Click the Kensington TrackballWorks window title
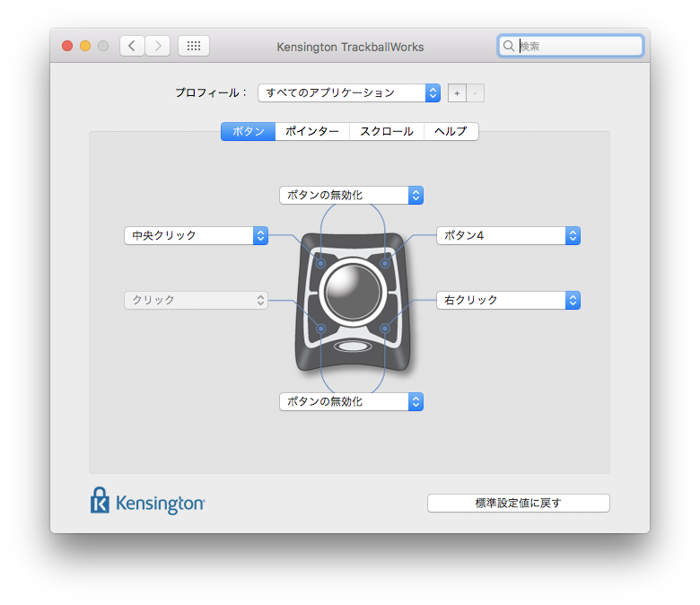Viewport: 700px width, 605px height. click(x=350, y=47)
